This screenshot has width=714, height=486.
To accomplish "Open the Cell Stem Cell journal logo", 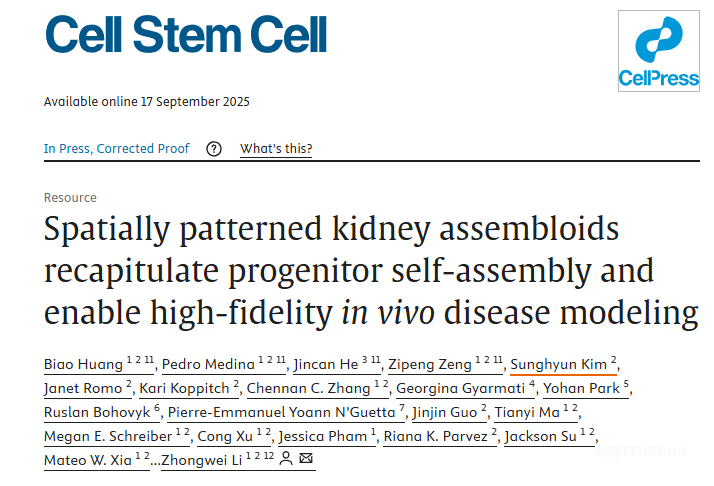I will click(x=186, y=35).
